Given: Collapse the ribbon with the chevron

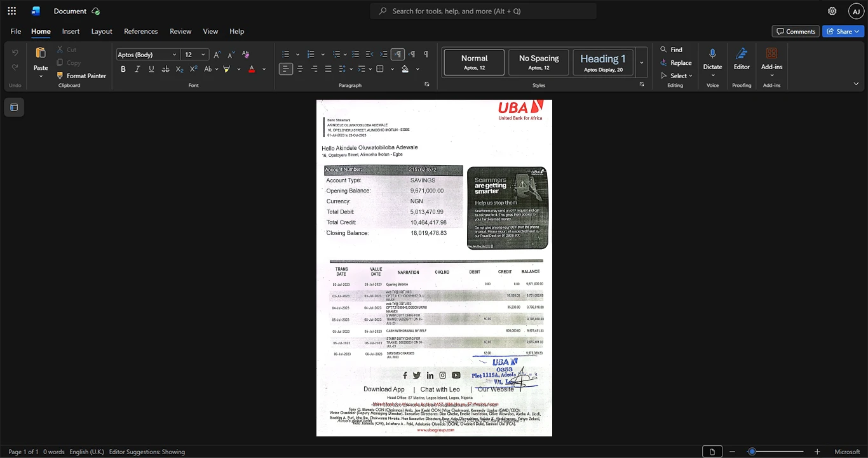Looking at the screenshot, I should [x=856, y=84].
